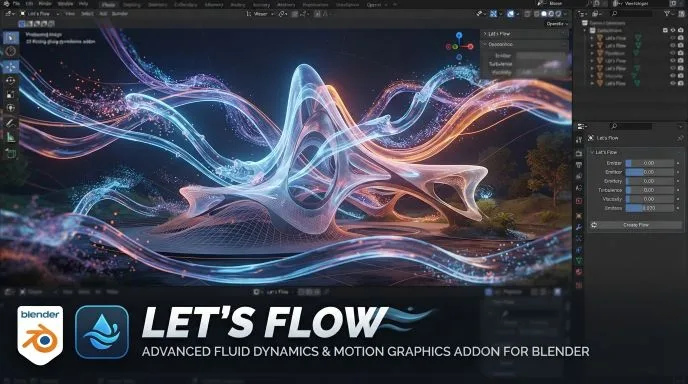The width and height of the screenshot is (688, 384).
Task: Click the slider showing 0.020
Action: (x=649, y=208)
